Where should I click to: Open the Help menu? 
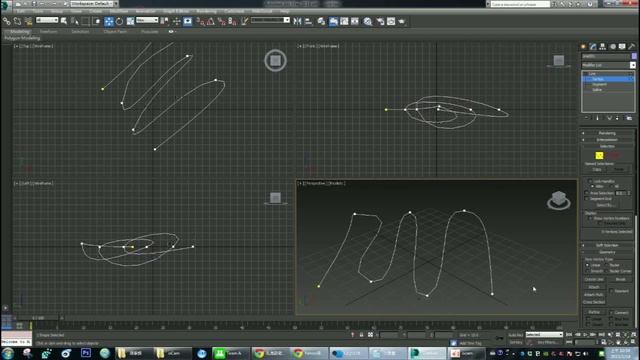click(284, 11)
